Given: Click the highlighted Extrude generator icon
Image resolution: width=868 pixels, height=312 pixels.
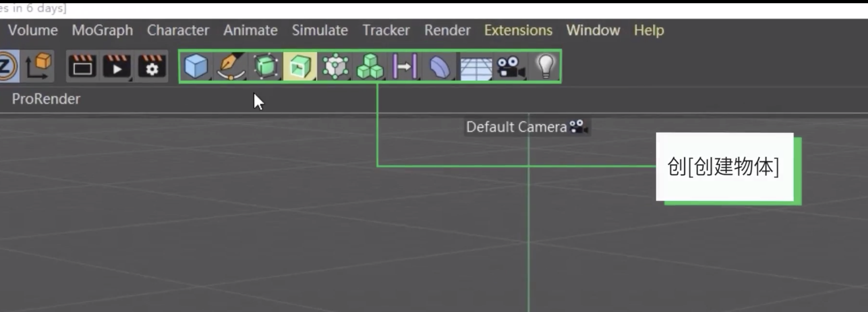Looking at the screenshot, I should (x=300, y=66).
